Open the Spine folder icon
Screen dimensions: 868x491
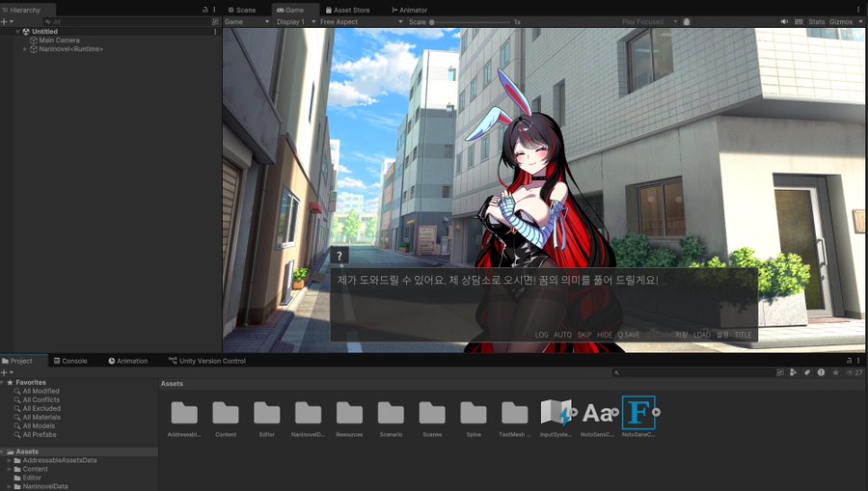click(474, 414)
